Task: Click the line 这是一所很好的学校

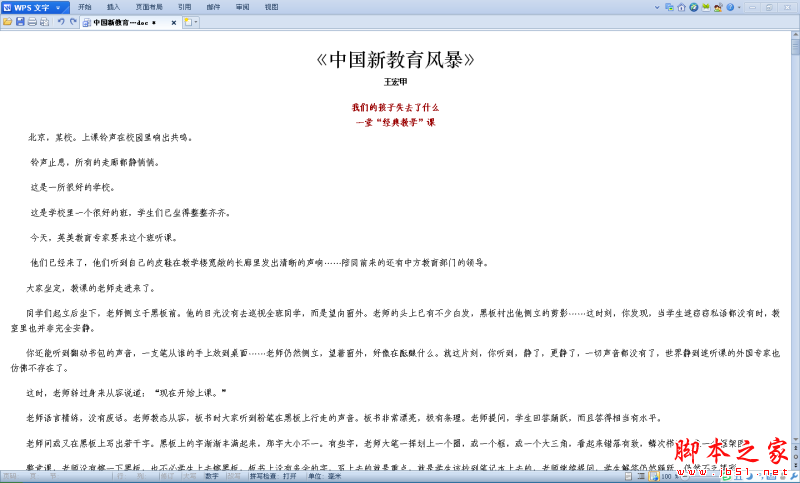Action: point(73,187)
